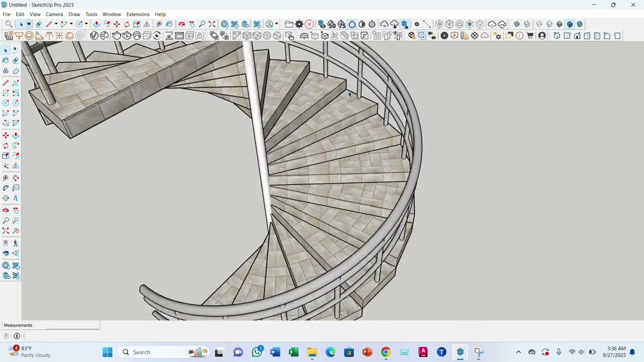Open Google Chrome from the taskbar
This screenshot has width=644, height=362.
pos(386,352)
